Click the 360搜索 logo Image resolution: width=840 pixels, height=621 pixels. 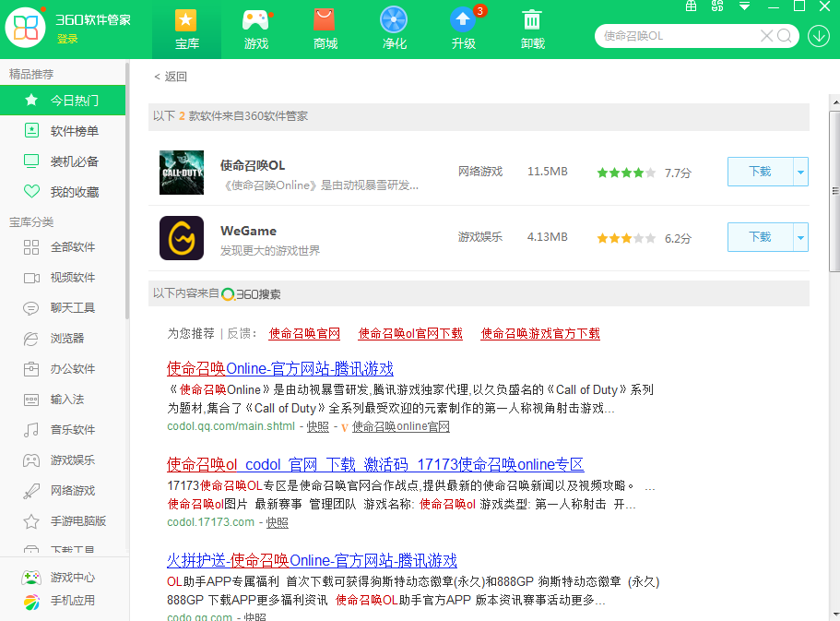point(251,293)
